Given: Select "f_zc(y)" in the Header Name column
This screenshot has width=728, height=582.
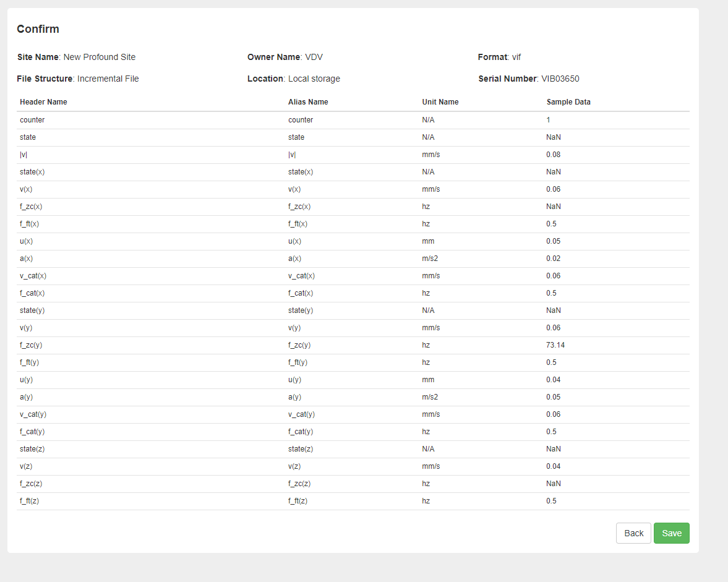Looking at the screenshot, I should (x=31, y=345).
